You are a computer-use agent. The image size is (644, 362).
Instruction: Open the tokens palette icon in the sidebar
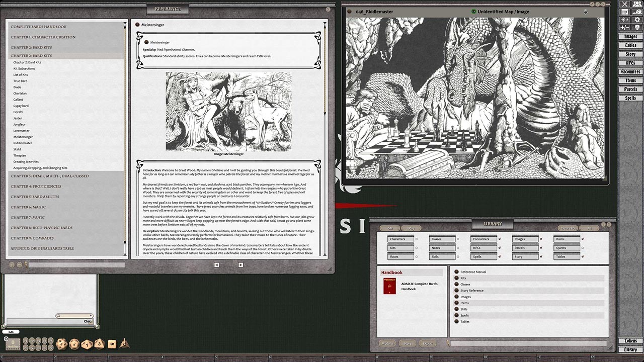(x=637, y=4)
